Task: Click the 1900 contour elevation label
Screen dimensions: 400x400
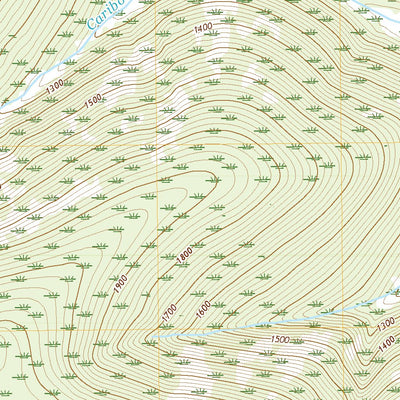Action: (121, 284)
